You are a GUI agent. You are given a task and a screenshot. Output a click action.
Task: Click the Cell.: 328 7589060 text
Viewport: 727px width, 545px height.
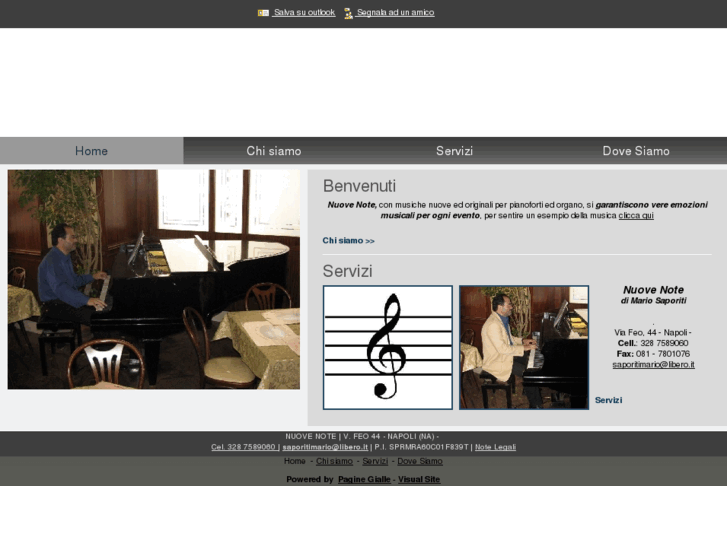coord(653,343)
